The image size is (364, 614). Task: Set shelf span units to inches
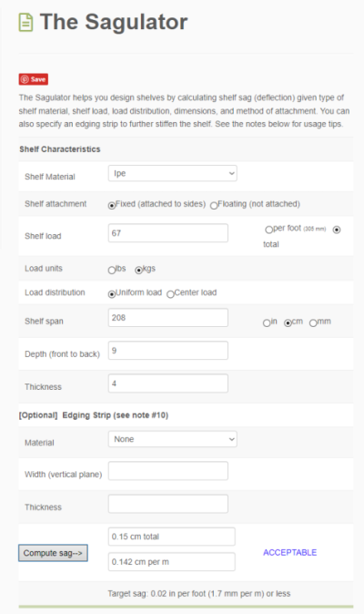tap(267, 323)
